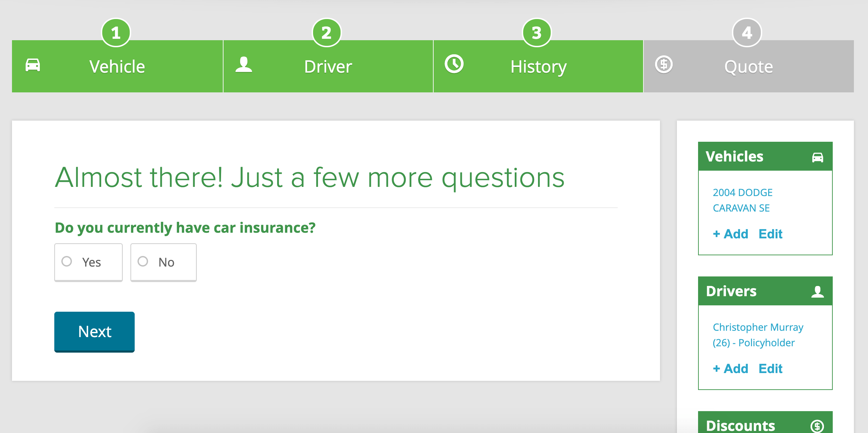The width and height of the screenshot is (868, 433).
Task: Click the Drivers panel header
Action: [x=765, y=291]
